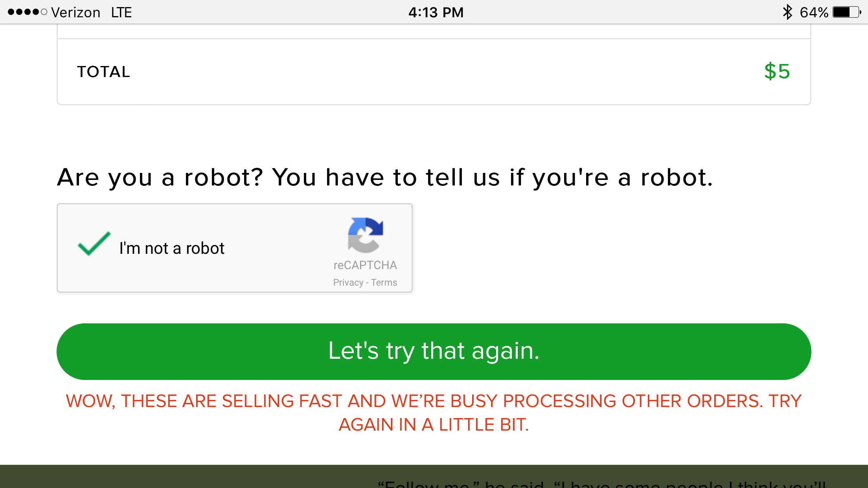
Task: Tap the battery icon in status bar
Action: click(846, 12)
